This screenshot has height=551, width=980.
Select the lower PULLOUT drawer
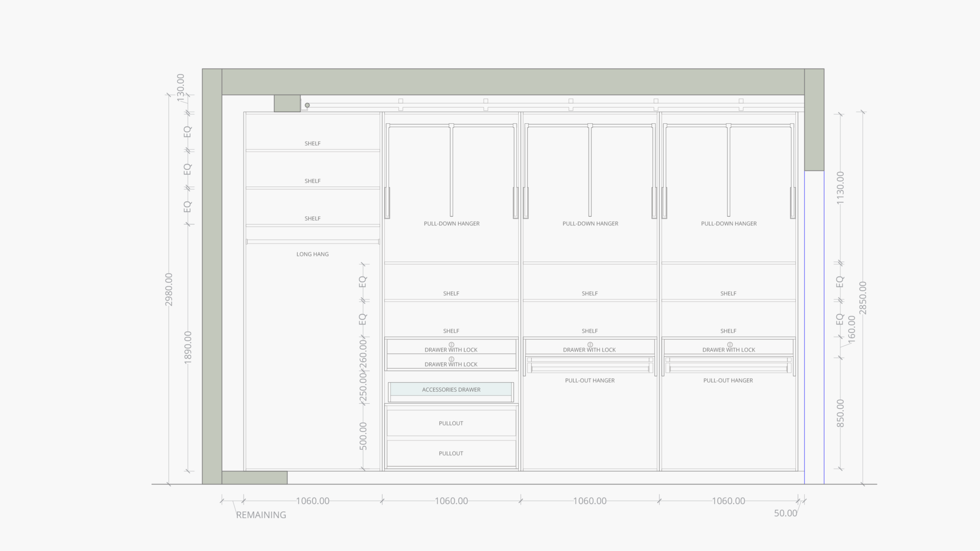pyautogui.click(x=451, y=453)
